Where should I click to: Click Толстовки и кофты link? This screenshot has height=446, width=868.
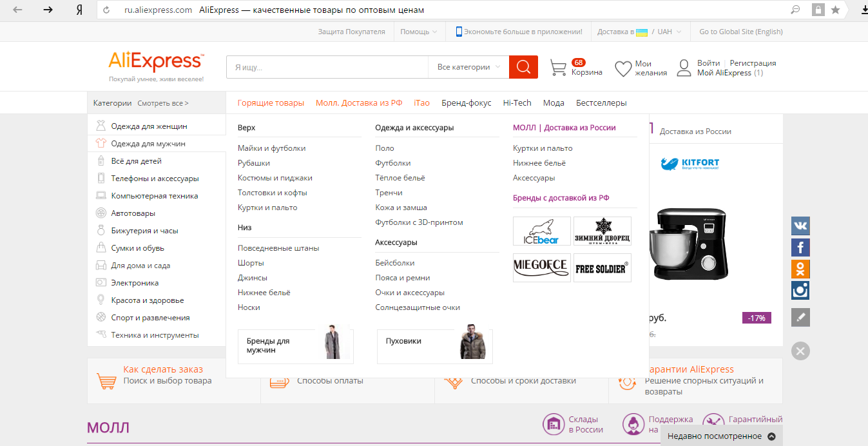273,193
